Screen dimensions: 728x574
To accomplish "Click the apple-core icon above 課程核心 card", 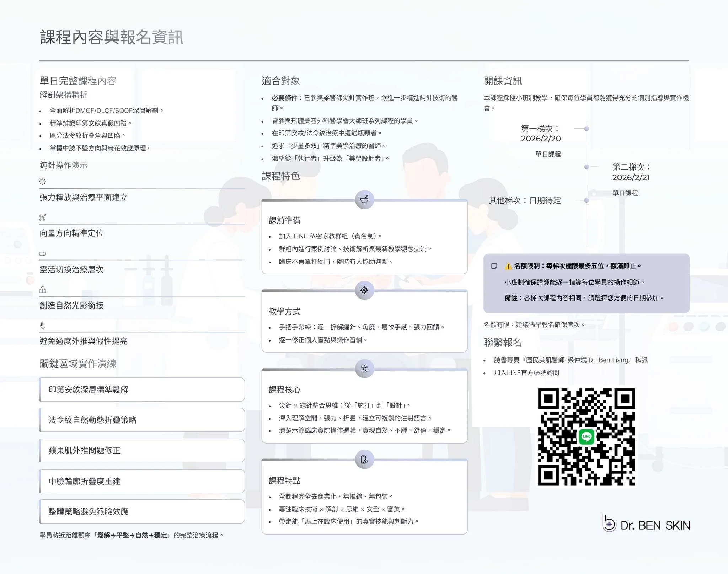I will (x=364, y=369).
